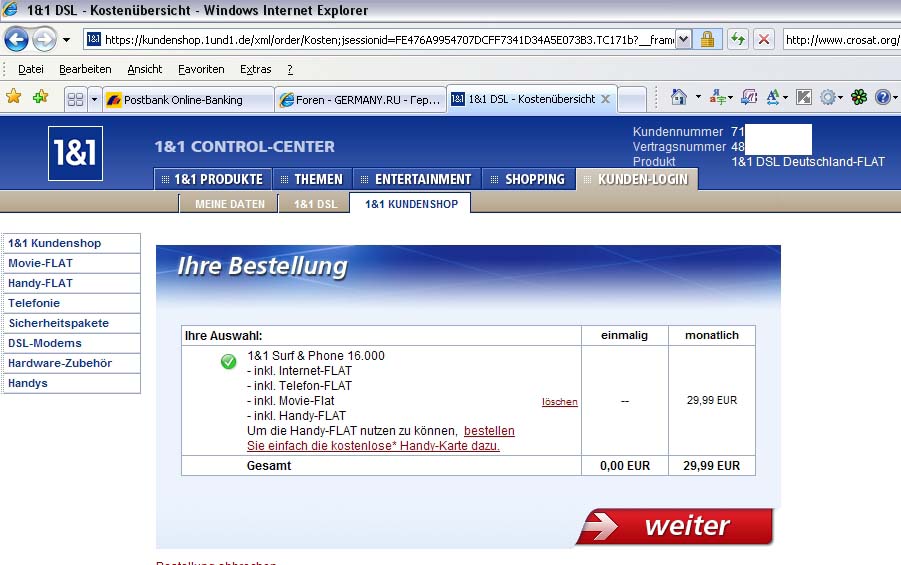Screen dimensions: 901x565
Task: Open the Extras menu
Action: 255,69
